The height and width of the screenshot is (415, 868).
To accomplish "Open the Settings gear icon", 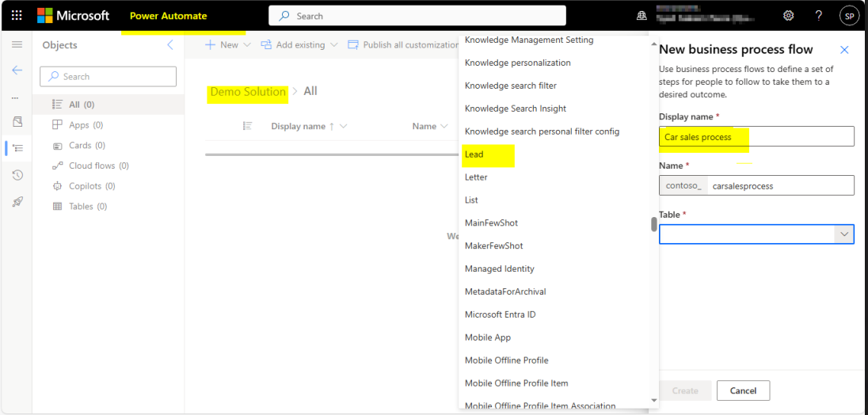I will coord(788,16).
